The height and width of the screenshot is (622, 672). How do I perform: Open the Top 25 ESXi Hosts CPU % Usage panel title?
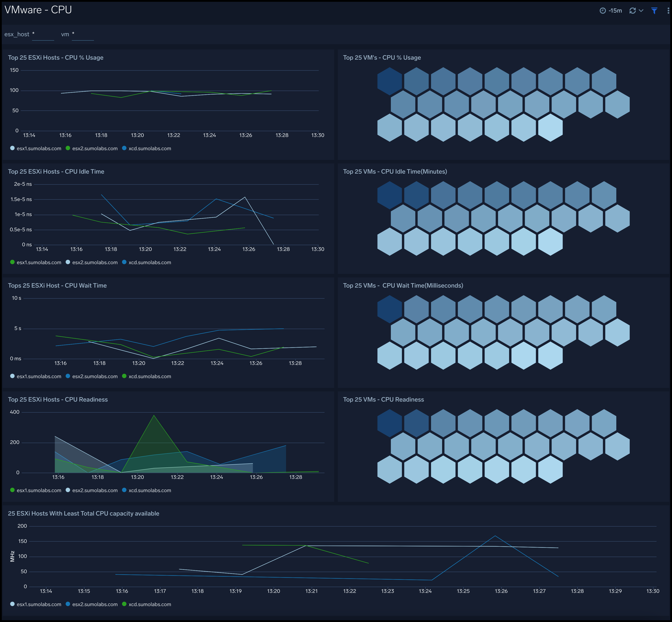pos(56,58)
